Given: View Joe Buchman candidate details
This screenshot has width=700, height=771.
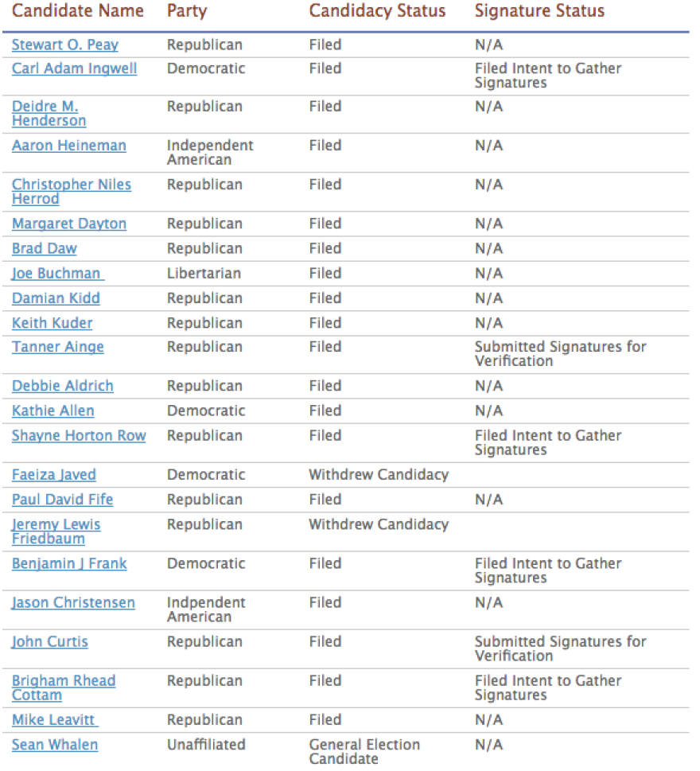Looking at the screenshot, I should [58, 274].
